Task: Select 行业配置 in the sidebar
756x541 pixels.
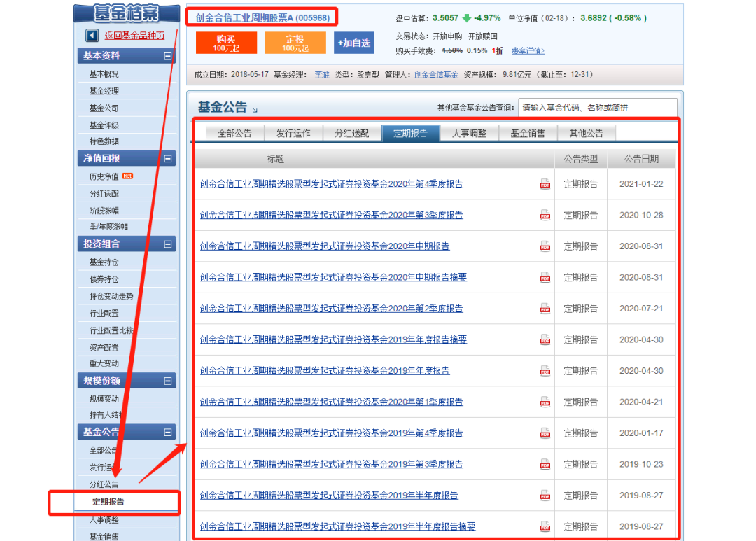Action: click(x=104, y=314)
